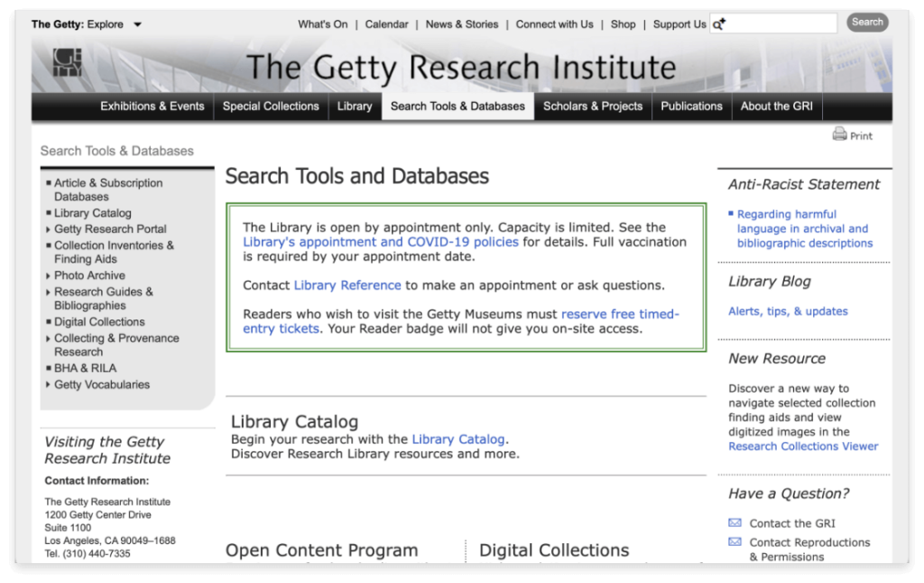Image resolution: width=924 pixels, height=583 pixels.
Task: Open BHA & RILA sidebar link
Action: click(x=86, y=368)
